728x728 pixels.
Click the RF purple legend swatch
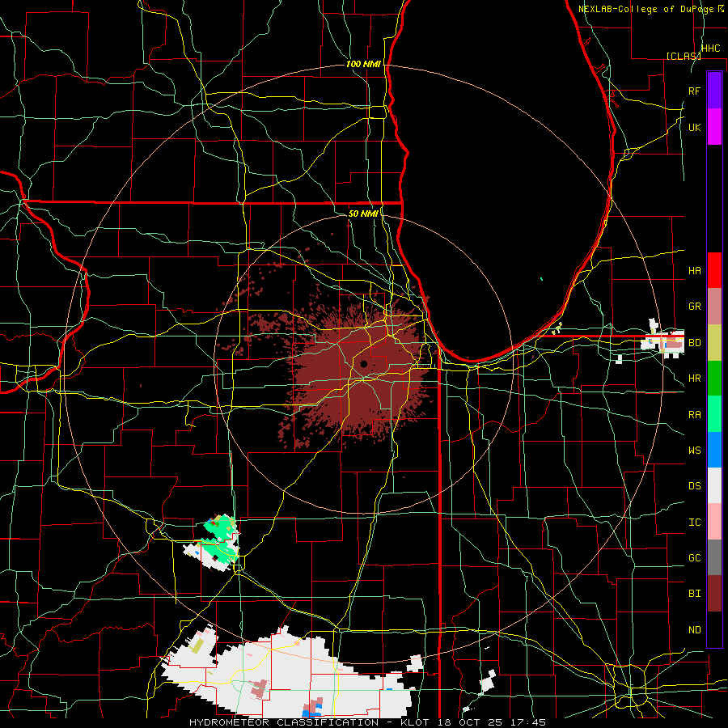coord(714,91)
